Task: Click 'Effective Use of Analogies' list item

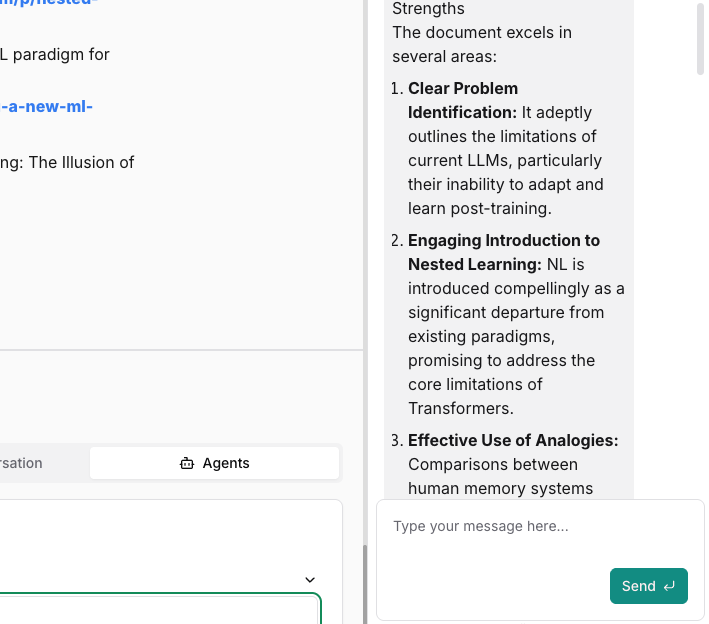Action: pyautogui.click(x=513, y=440)
